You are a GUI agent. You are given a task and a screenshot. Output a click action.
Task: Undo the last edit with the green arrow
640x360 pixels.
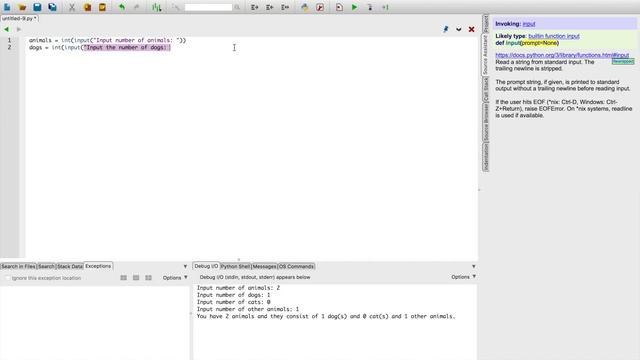pos(122,7)
